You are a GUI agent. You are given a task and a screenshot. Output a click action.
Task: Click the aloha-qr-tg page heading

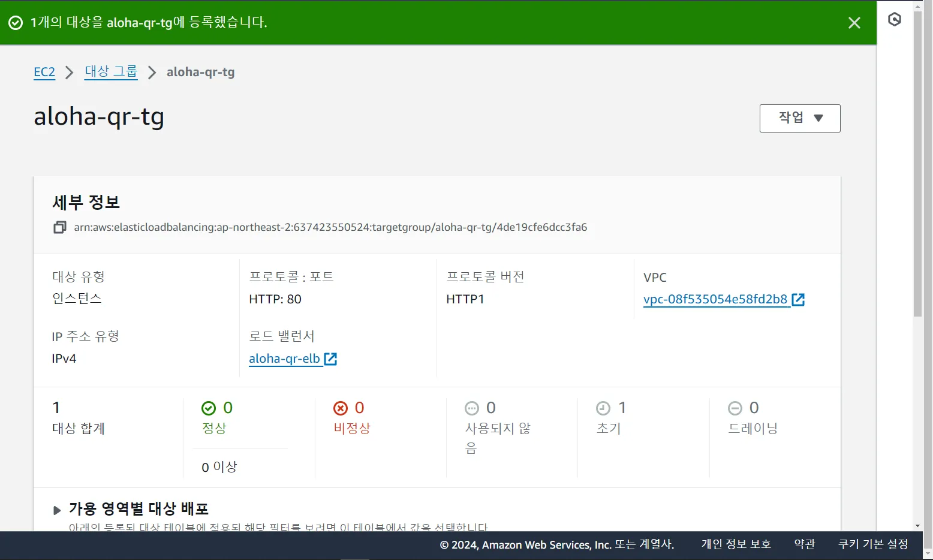coord(99,117)
